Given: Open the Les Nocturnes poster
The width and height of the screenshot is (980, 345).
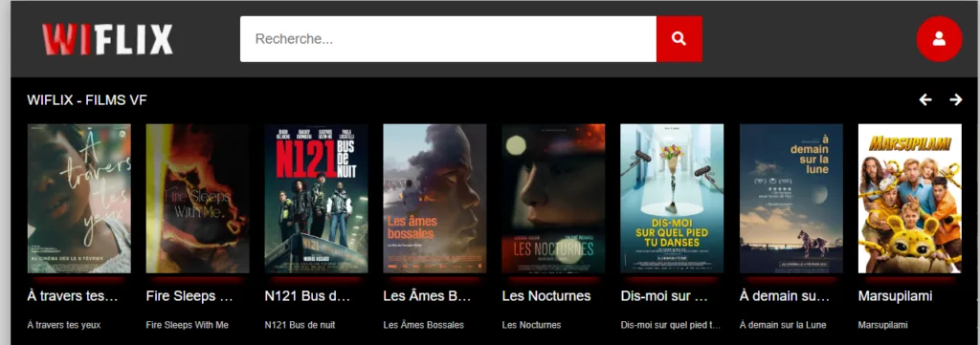Looking at the screenshot, I should (x=554, y=199).
